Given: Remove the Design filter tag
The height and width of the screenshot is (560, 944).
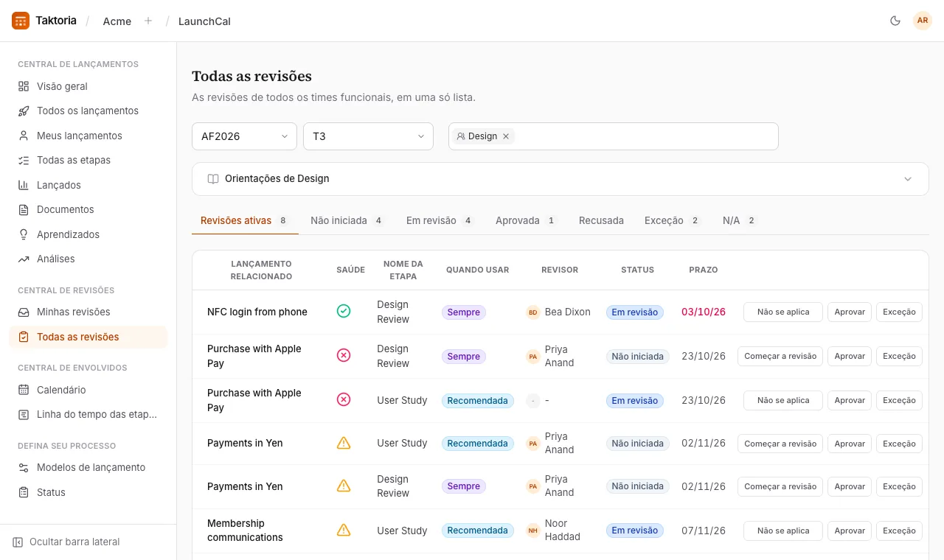Looking at the screenshot, I should (x=506, y=136).
